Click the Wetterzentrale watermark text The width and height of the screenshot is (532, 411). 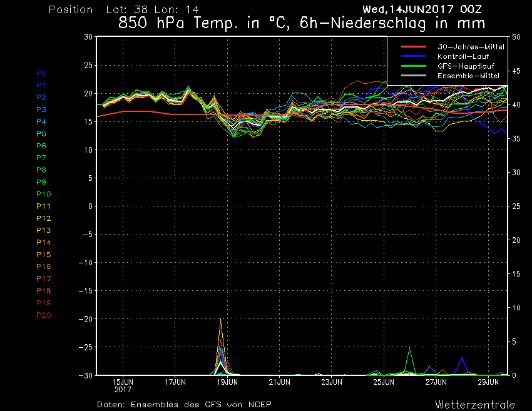[x=475, y=405]
